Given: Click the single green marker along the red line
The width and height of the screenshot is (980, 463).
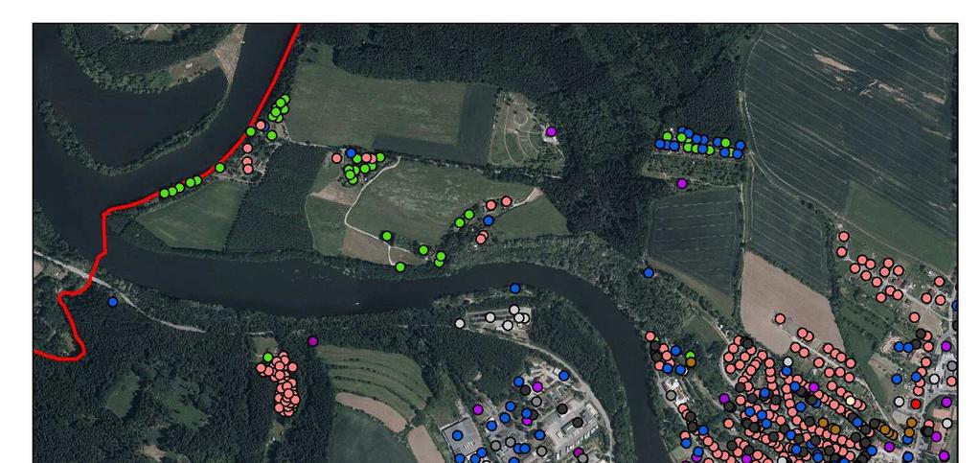Looking at the screenshot, I should (220, 168).
